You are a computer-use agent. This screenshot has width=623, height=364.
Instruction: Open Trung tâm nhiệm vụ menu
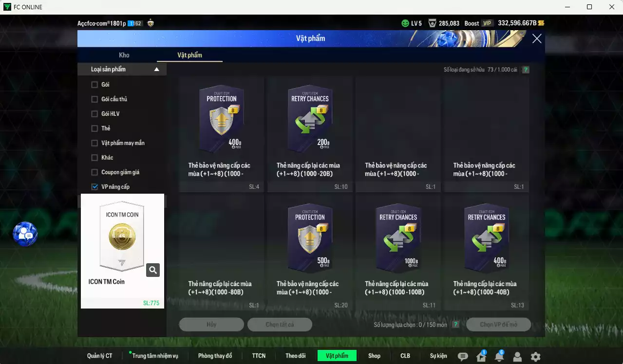tap(155, 356)
